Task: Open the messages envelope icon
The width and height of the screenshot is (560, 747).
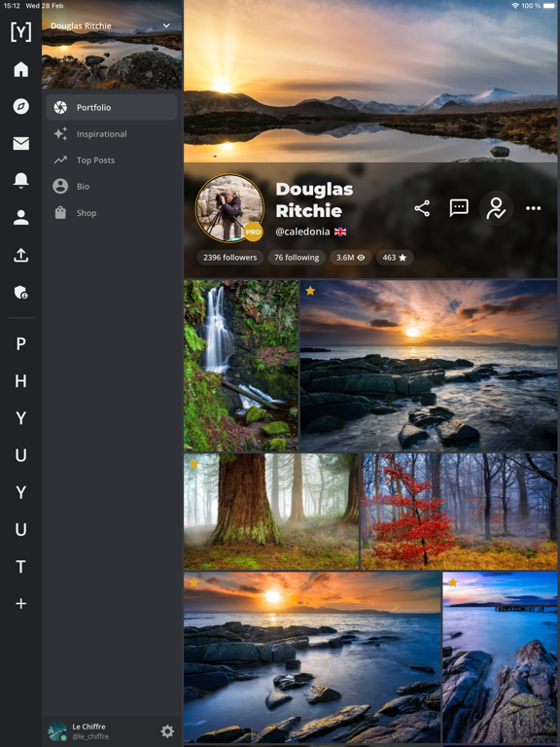Action: coord(21,143)
